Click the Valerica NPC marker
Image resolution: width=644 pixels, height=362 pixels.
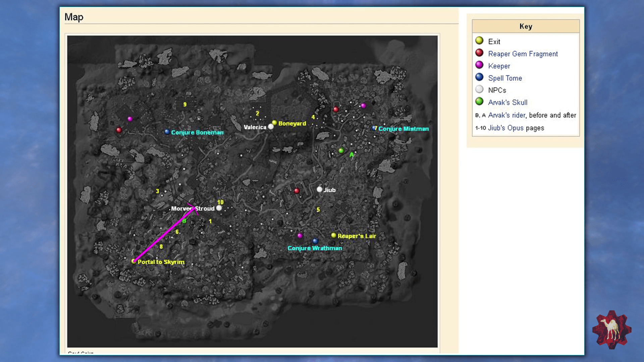click(271, 127)
